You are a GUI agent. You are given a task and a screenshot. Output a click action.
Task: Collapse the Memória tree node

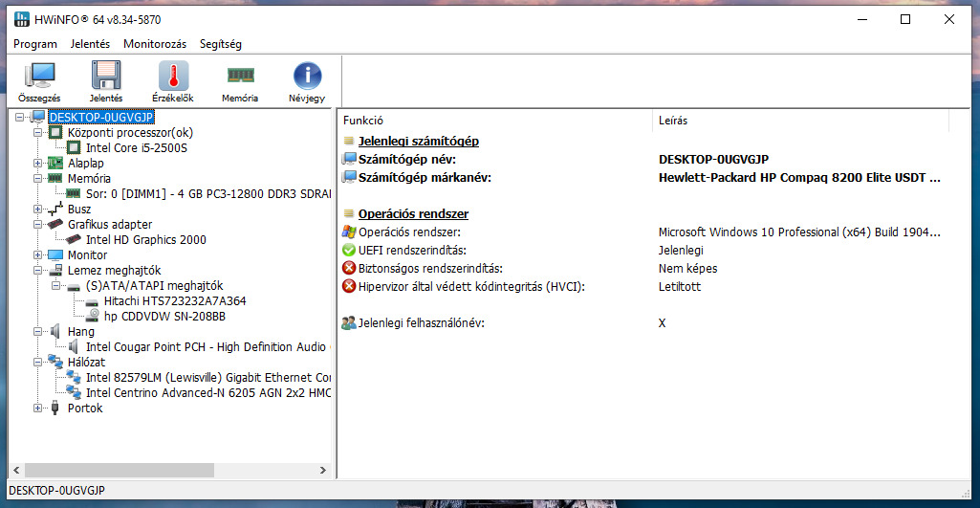[x=37, y=178]
